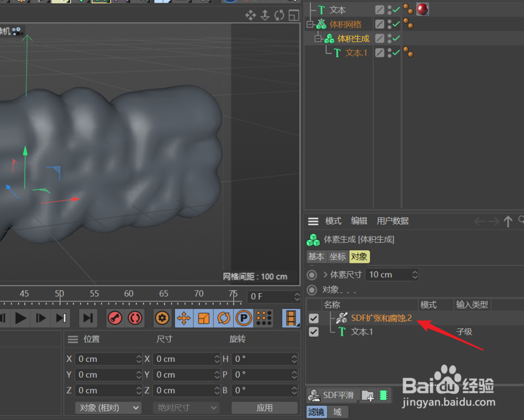Collapse the 体积网格 tree branch
524x420 pixels.
coord(308,24)
